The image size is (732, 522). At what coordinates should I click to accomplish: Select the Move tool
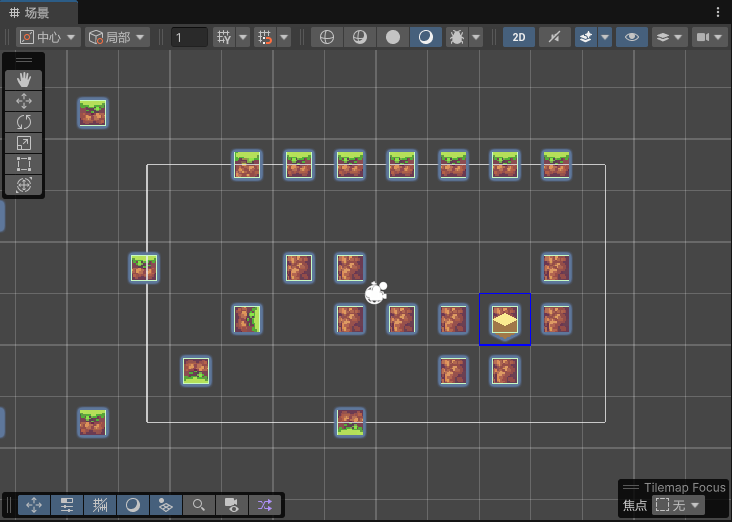coord(24,101)
